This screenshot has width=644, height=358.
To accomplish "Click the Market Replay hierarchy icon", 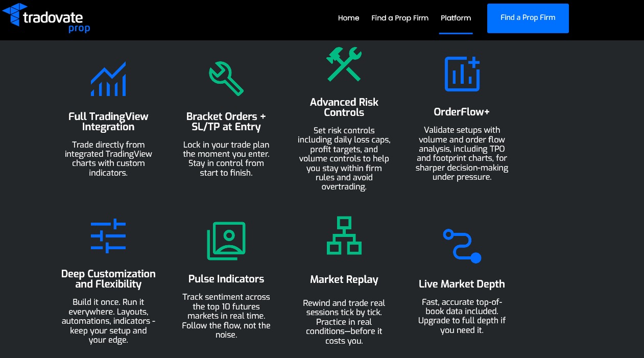I will click(x=344, y=235).
